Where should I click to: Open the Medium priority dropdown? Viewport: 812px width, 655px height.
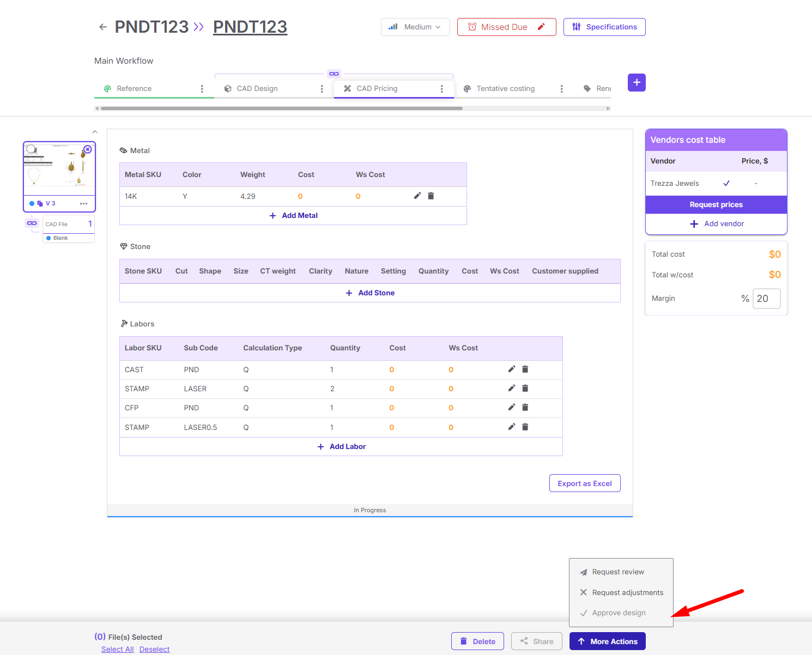pyautogui.click(x=415, y=27)
